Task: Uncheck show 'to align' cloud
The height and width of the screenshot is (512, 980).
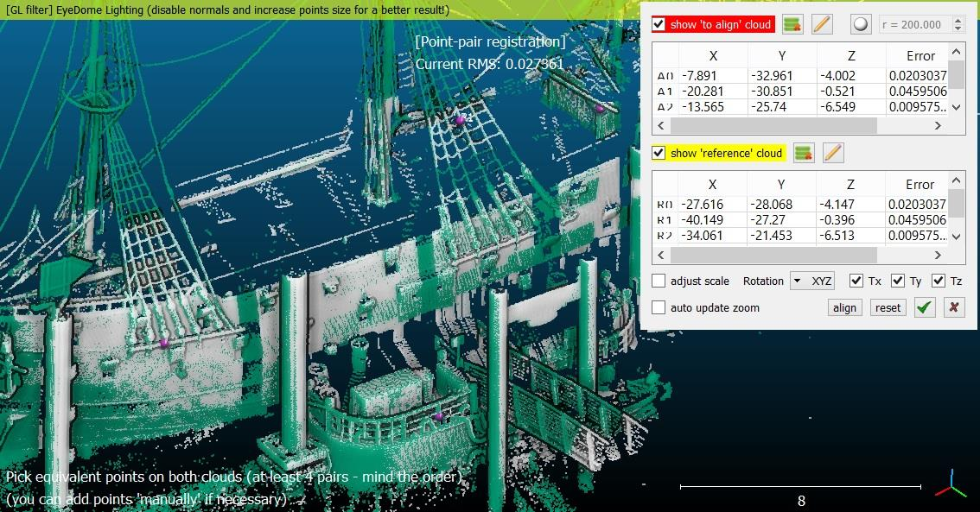Action: click(x=659, y=24)
